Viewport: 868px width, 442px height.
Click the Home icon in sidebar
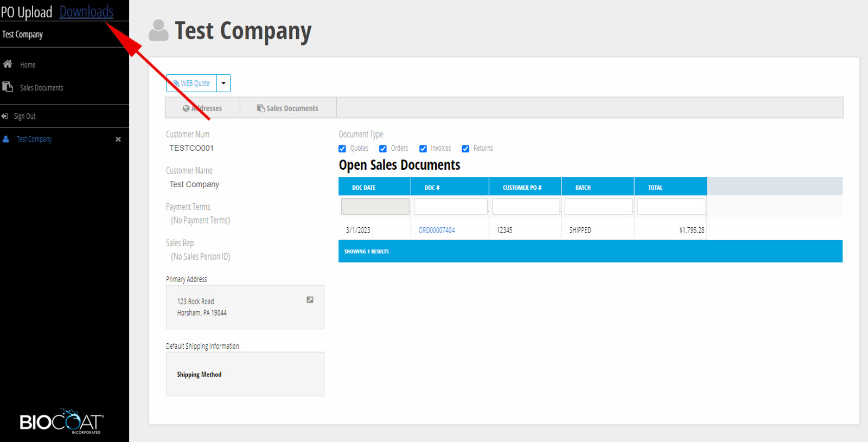click(x=8, y=64)
